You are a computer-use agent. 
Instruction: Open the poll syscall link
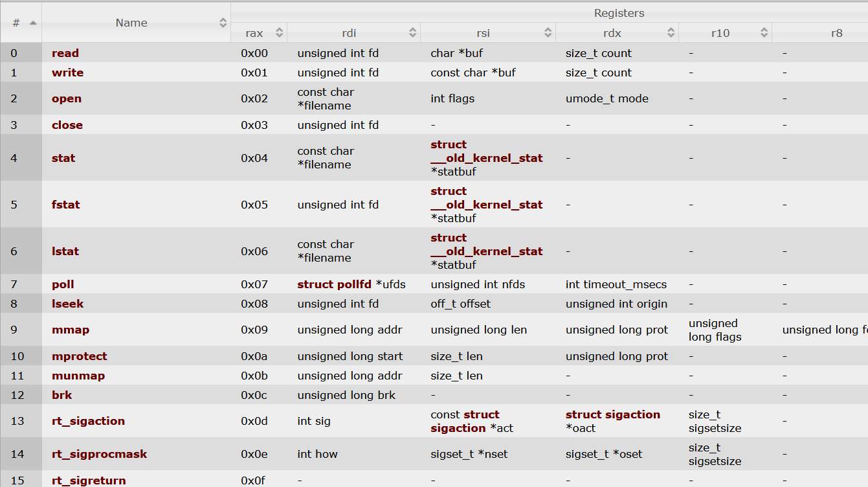tap(63, 284)
